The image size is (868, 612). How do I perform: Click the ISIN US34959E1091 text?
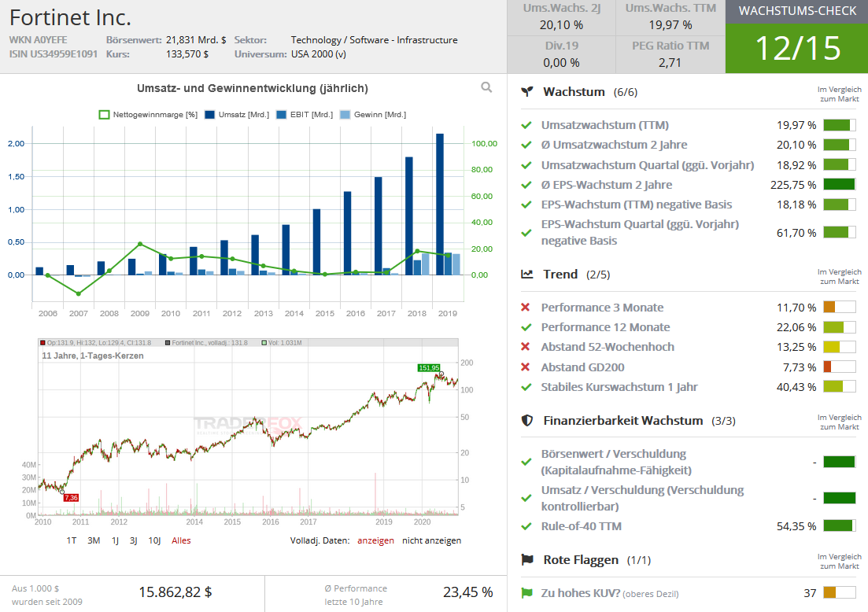pos(54,54)
